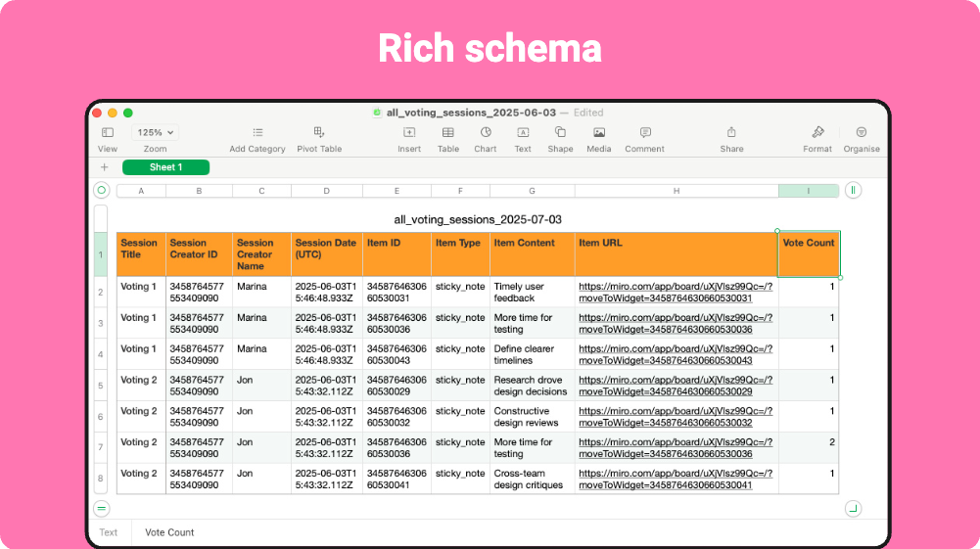Click the table title all_voting_sessions_2025-07-03
Viewport: 980px width, 549px height.
click(x=478, y=219)
